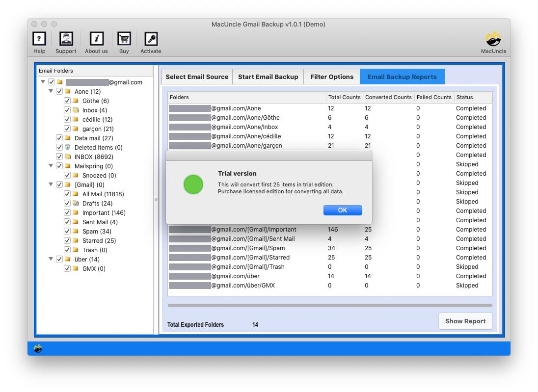Viewport: 538px width, 392px height.
Task: Click the Buy icon to purchase a license
Action: pos(124,42)
